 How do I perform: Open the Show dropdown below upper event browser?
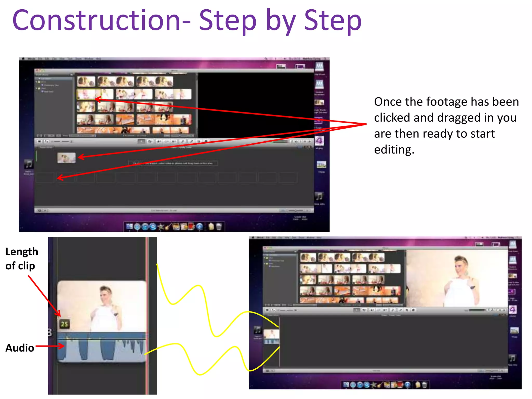pyautogui.click(x=82, y=136)
